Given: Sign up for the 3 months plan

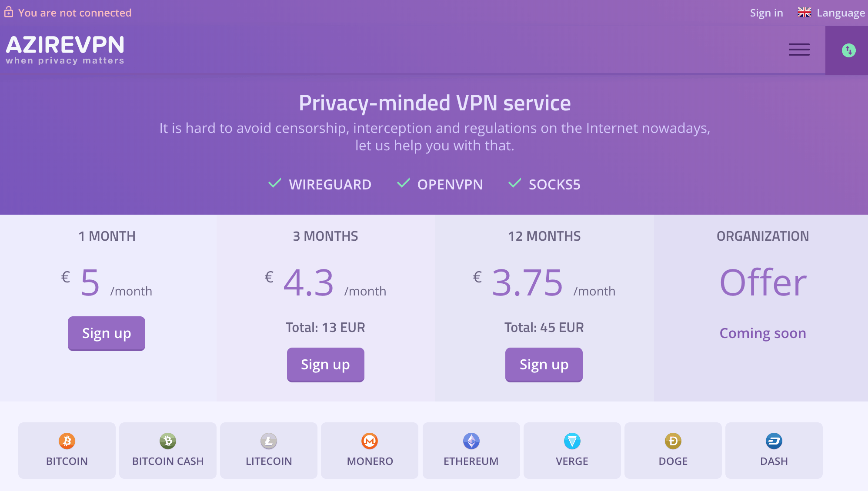Looking at the screenshot, I should pos(325,365).
